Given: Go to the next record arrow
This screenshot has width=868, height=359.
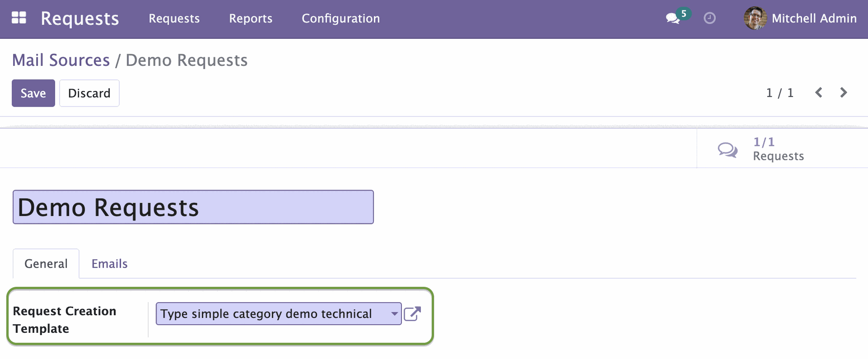Looking at the screenshot, I should tap(843, 93).
